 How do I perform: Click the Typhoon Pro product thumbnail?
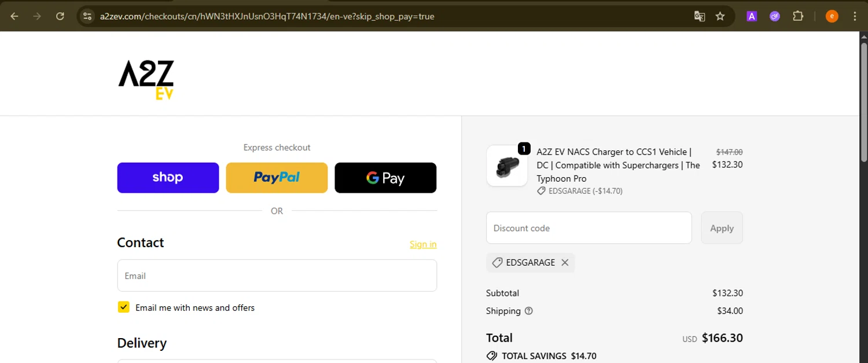507,166
